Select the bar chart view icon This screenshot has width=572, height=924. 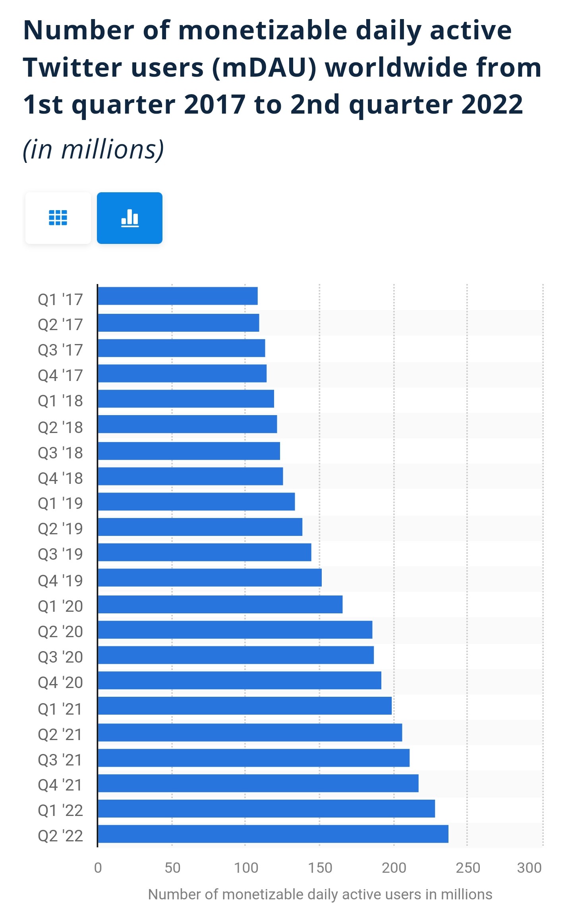click(129, 218)
